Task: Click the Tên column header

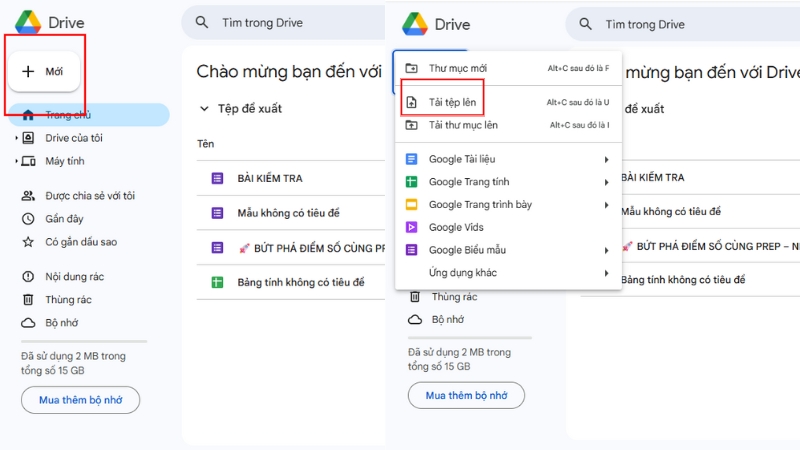Action: pos(206,144)
